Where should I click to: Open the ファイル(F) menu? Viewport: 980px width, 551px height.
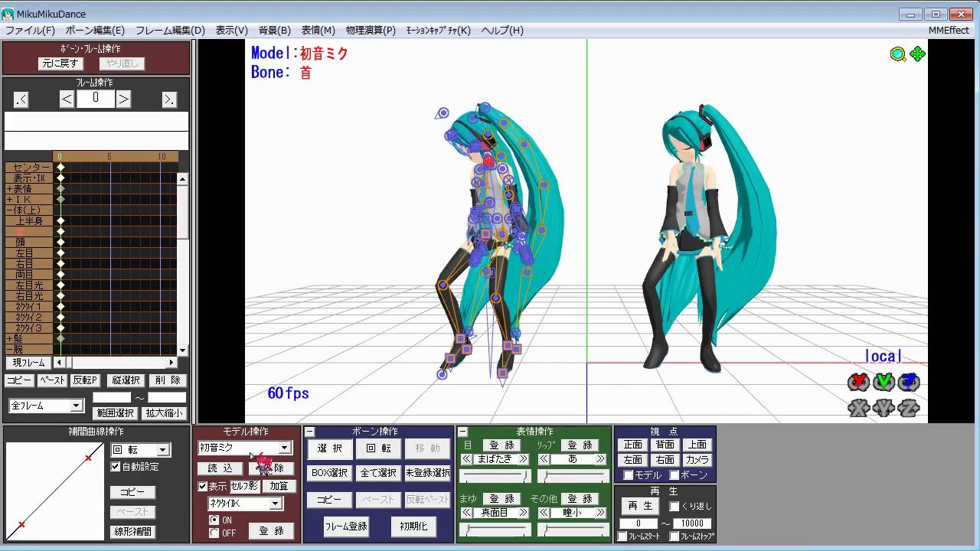tap(30, 31)
